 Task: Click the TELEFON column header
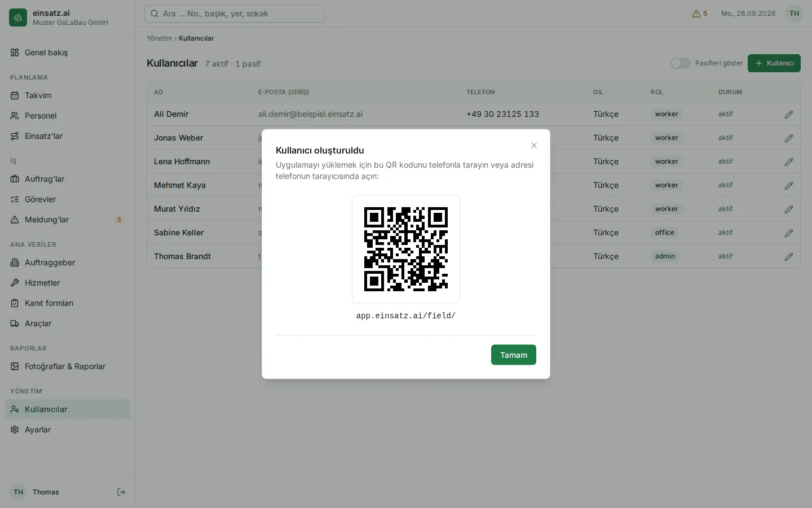480,92
